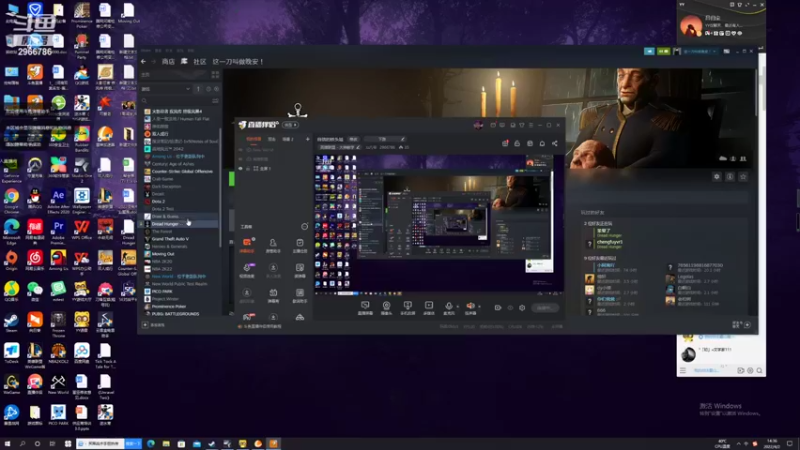Select New World Public Test Realm entry
The image size is (800, 450).
179,284
